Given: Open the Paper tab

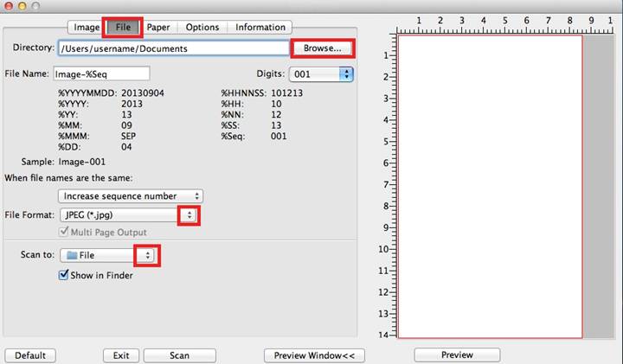Looking at the screenshot, I should click(157, 27).
